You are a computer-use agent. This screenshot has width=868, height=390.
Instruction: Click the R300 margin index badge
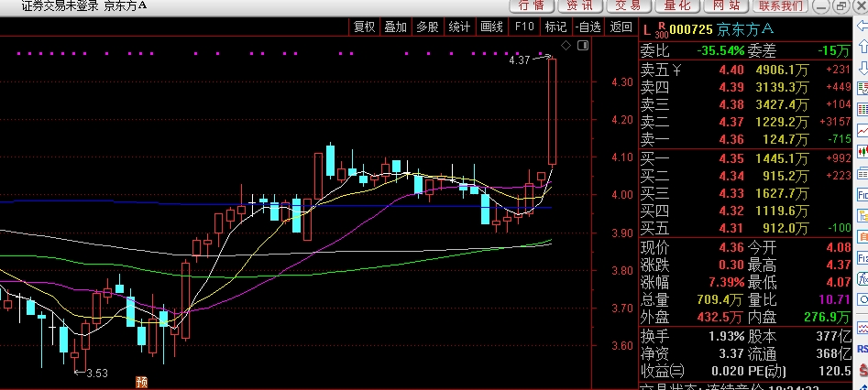662,30
